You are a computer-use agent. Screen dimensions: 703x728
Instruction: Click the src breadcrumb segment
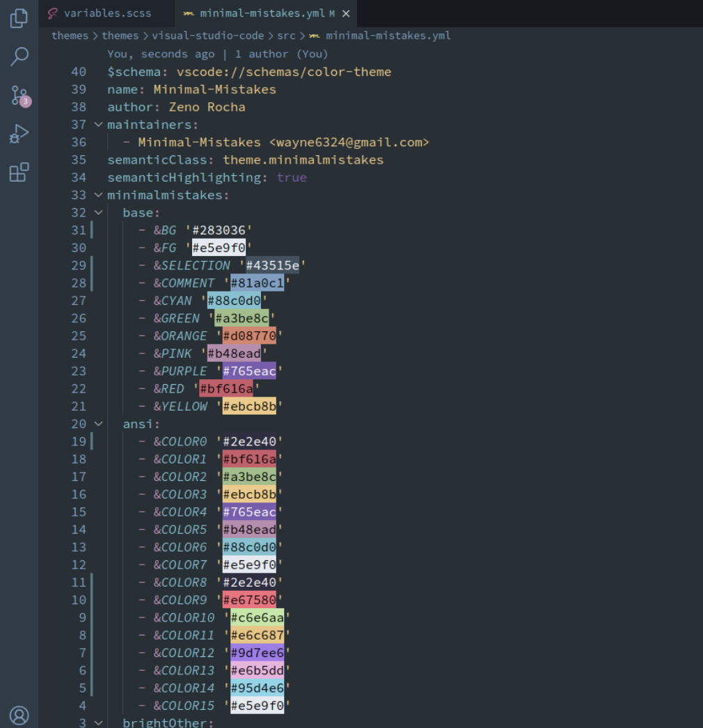pyautogui.click(x=286, y=35)
